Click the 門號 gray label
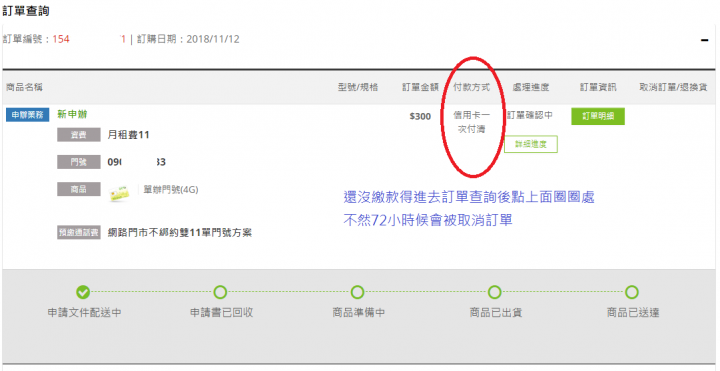 click(79, 162)
